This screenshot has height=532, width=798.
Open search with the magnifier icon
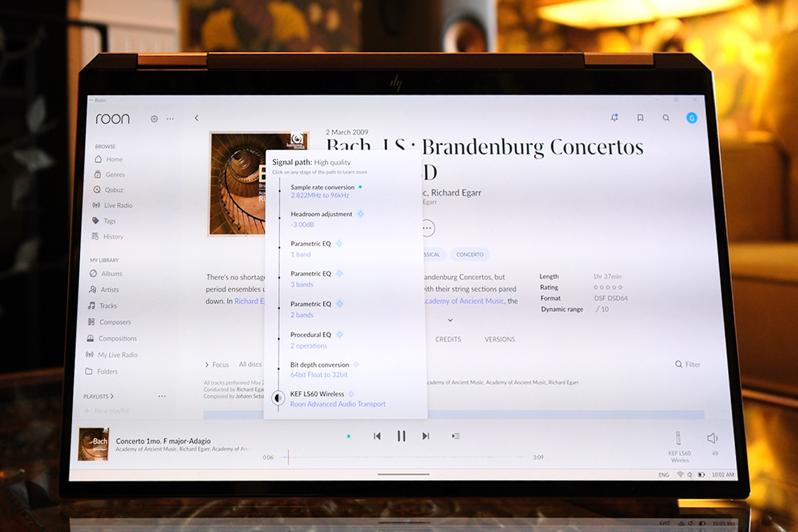666,118
